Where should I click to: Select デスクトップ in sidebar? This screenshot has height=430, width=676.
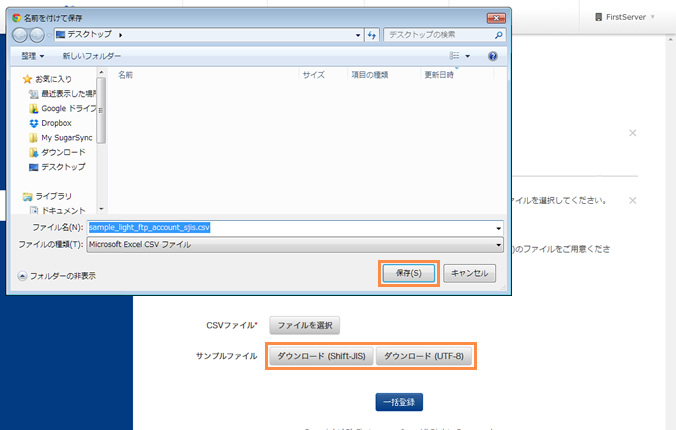coord(57,167)
